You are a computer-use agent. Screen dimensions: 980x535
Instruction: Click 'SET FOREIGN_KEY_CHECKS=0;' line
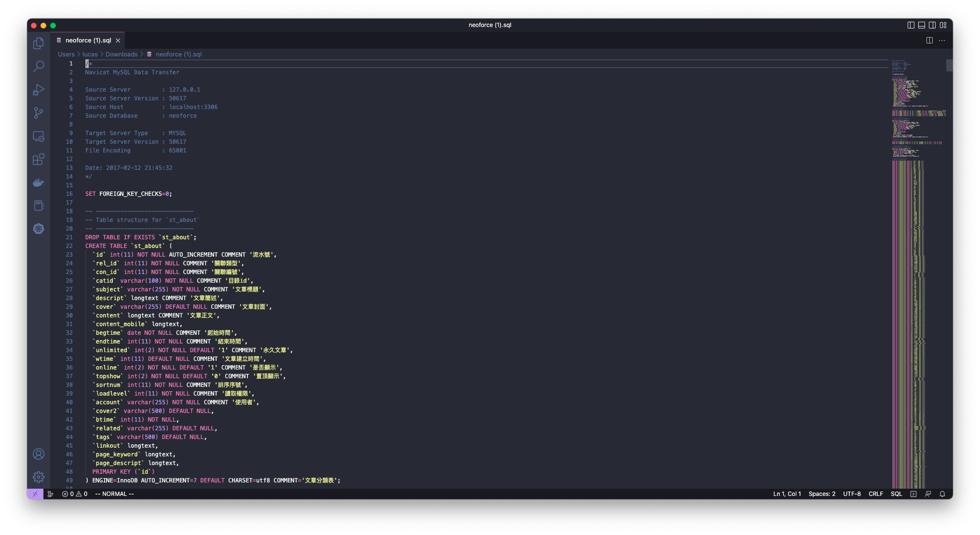coord(128,194)
